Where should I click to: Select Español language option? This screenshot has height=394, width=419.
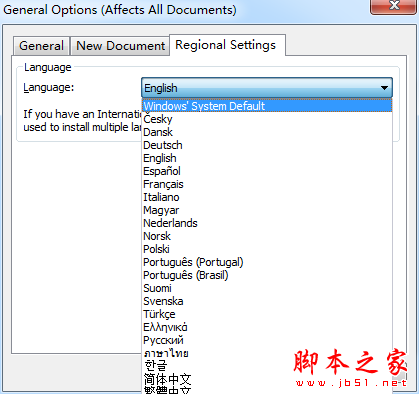[267, 171]
